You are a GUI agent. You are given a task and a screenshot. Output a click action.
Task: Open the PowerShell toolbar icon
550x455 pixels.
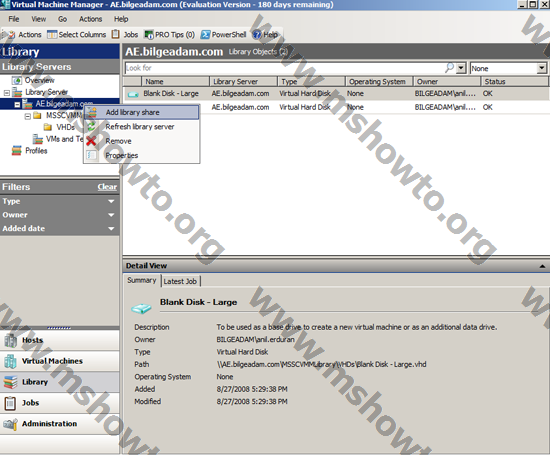click(205, 34)
